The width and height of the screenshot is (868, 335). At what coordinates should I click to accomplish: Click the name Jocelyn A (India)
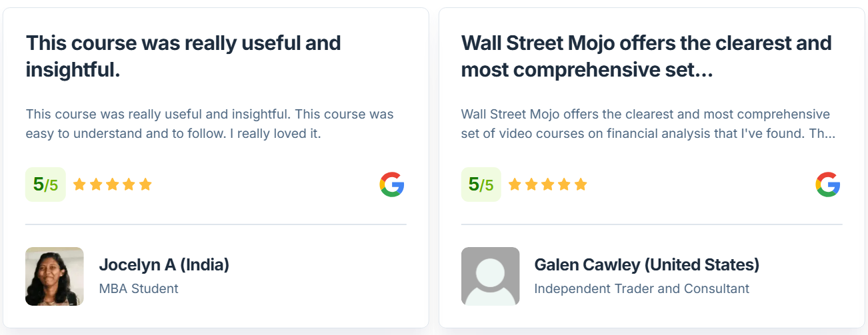click(164, 264)
